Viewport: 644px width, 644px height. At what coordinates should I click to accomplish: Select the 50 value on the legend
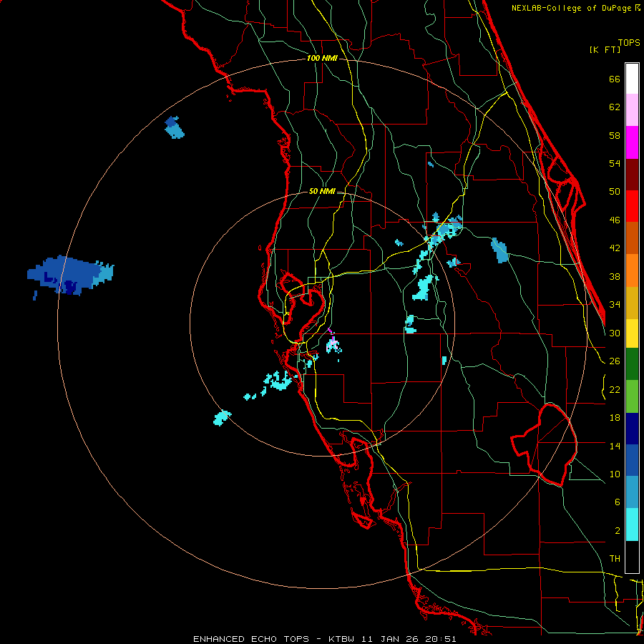(x=615, y=192)
